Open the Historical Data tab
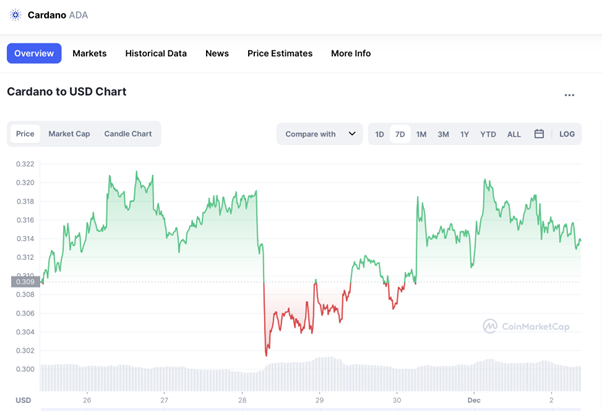The height and width of the screenshot is (411, 602). pos(156,53)
